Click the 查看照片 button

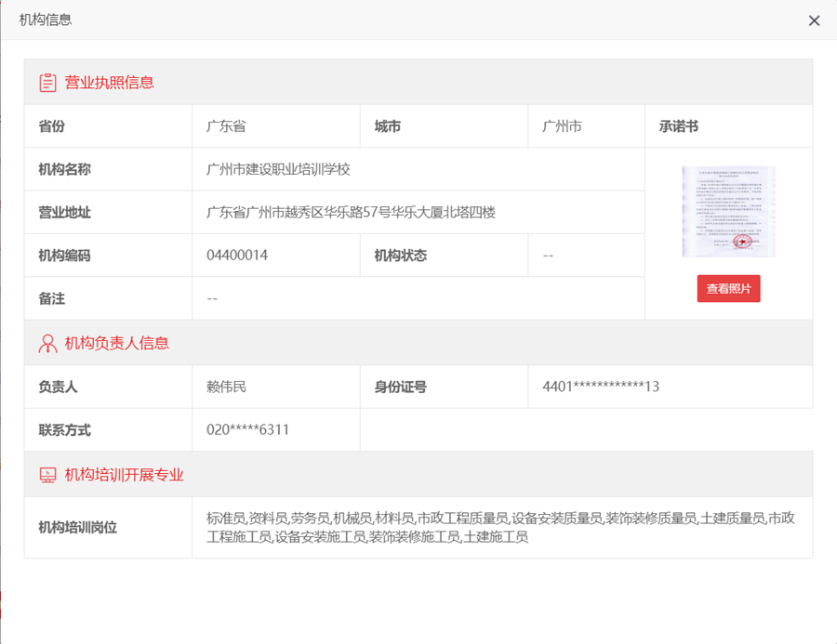point(728,289)
